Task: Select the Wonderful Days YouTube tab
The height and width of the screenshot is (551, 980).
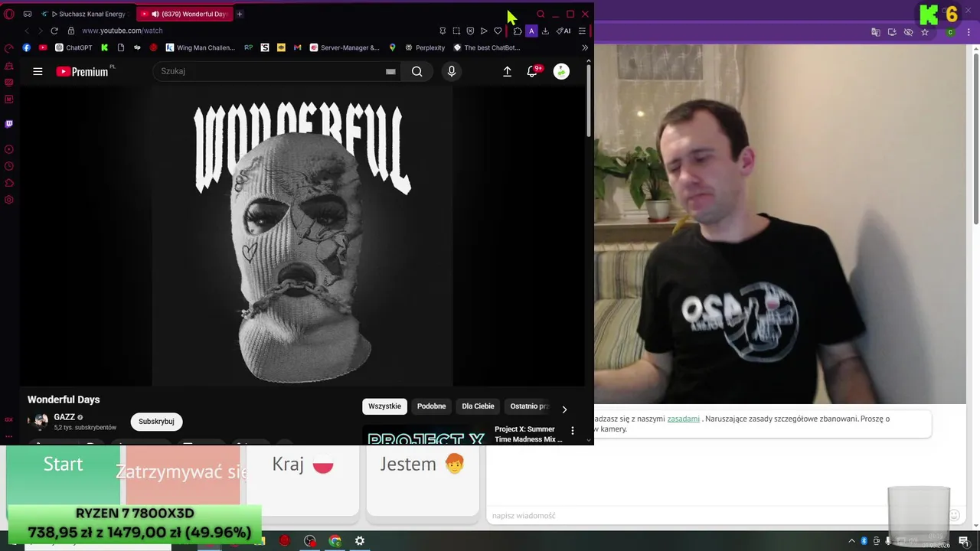Action: click(x=186, y=14)
